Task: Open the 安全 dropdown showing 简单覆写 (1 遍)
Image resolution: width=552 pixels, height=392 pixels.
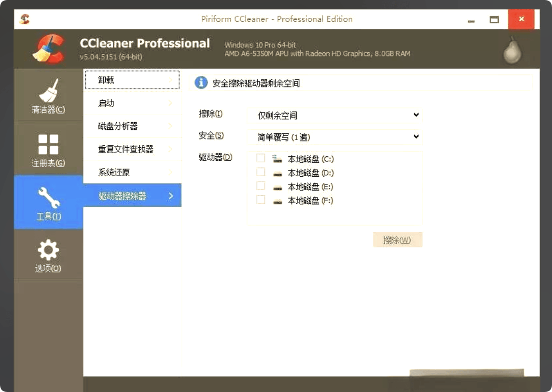Action: [334, 137]
